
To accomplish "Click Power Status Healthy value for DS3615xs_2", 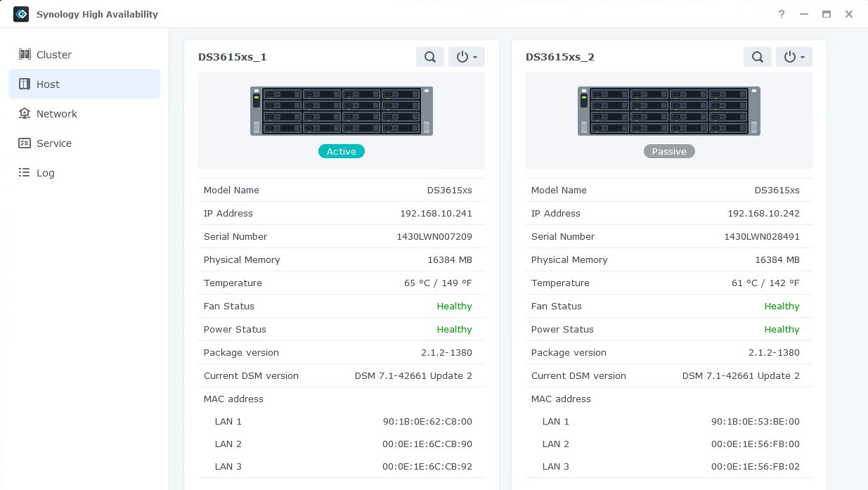I will tap(782, 329).
